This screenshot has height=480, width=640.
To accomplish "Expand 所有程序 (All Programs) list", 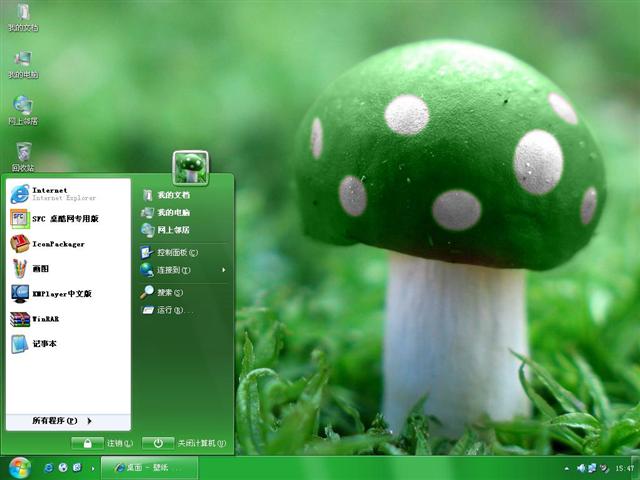I will [62, 421].
